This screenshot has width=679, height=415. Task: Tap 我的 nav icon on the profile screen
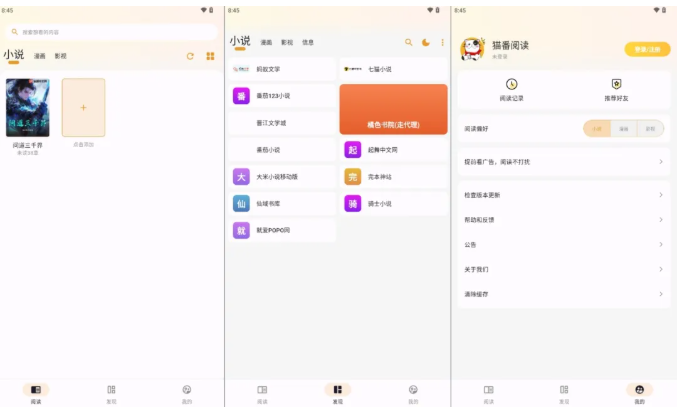click(640, 390)
